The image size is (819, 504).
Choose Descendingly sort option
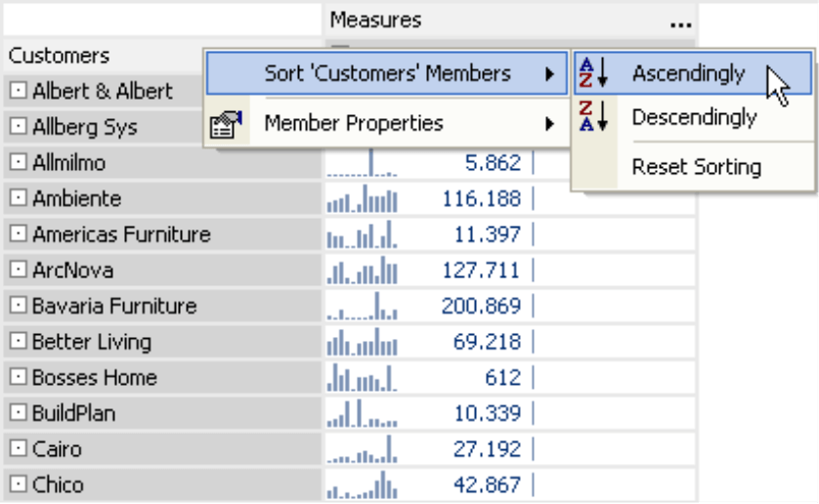(x=694, y=117)
